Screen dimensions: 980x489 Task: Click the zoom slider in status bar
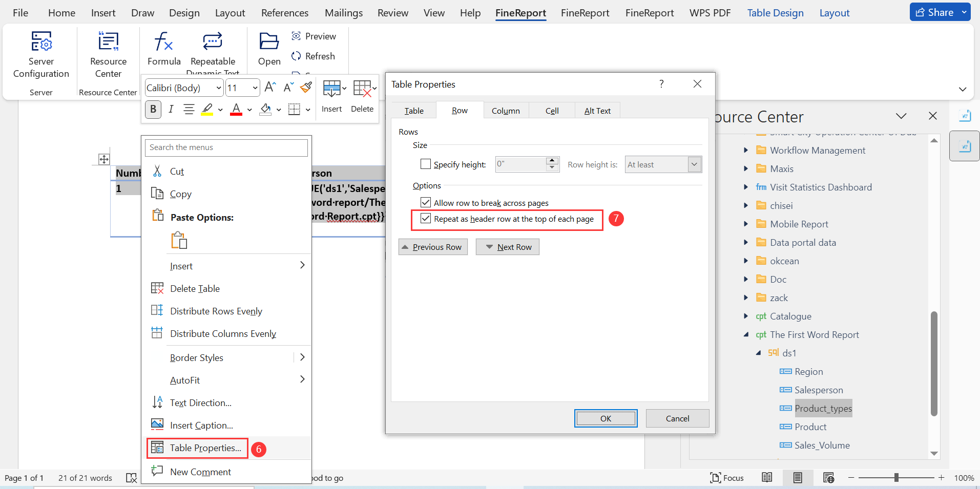[x=896, y=477]
